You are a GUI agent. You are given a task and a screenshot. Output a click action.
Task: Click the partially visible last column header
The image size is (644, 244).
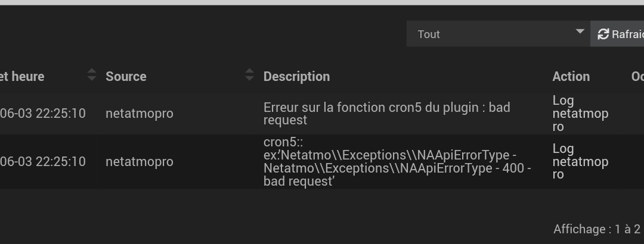click(637, 76)
